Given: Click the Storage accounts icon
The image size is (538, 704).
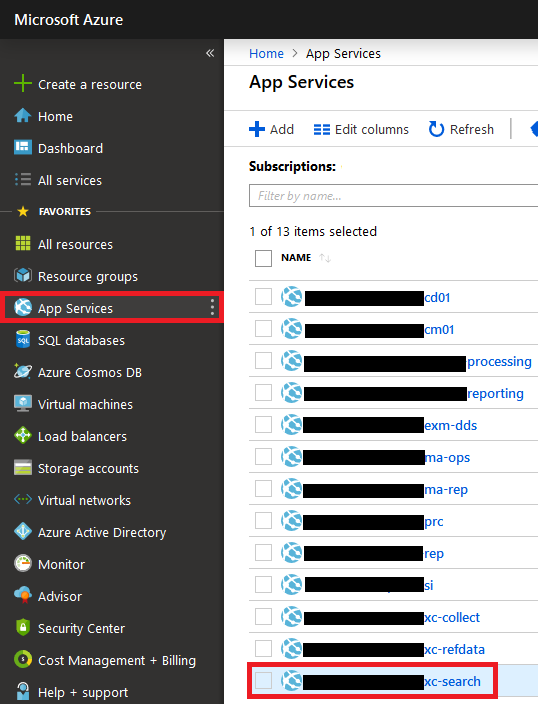Looking at the screenshot, I should 22,467.
